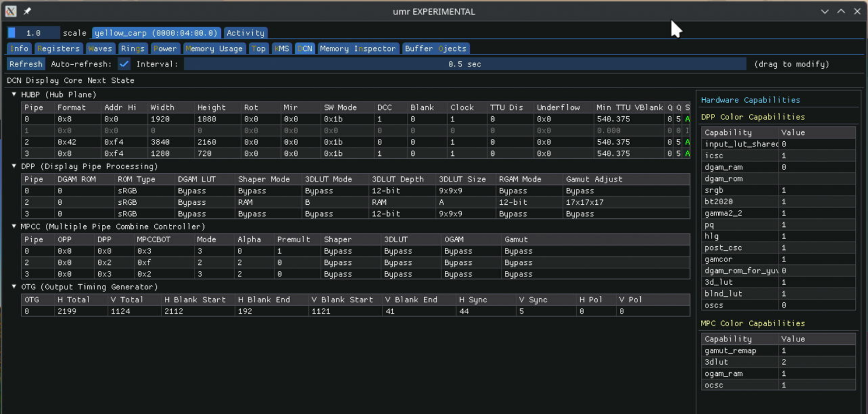Toggle the Auto-refresh checkbox
The image size is (868, 414).
(124, 64)
